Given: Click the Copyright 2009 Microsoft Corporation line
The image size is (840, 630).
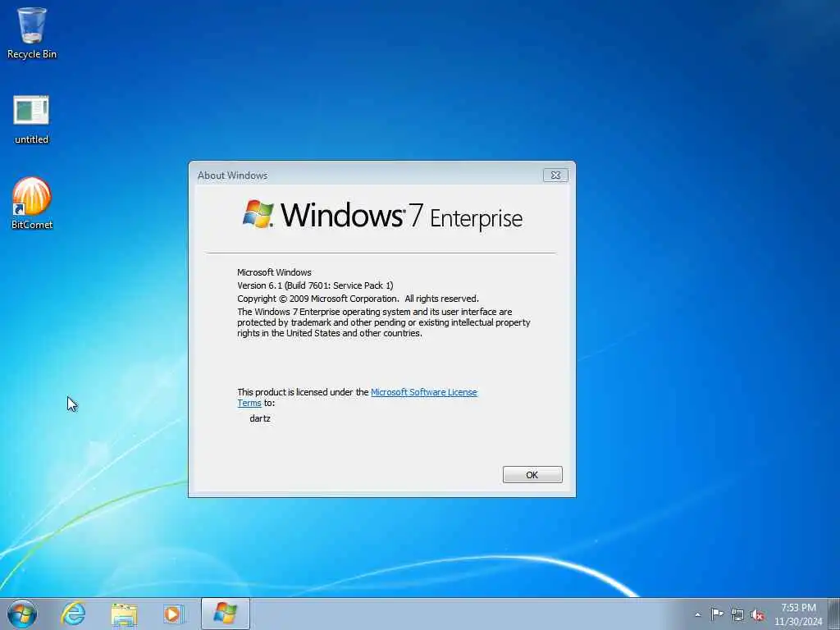Looking at the screenshot, I should pos(358,299).
